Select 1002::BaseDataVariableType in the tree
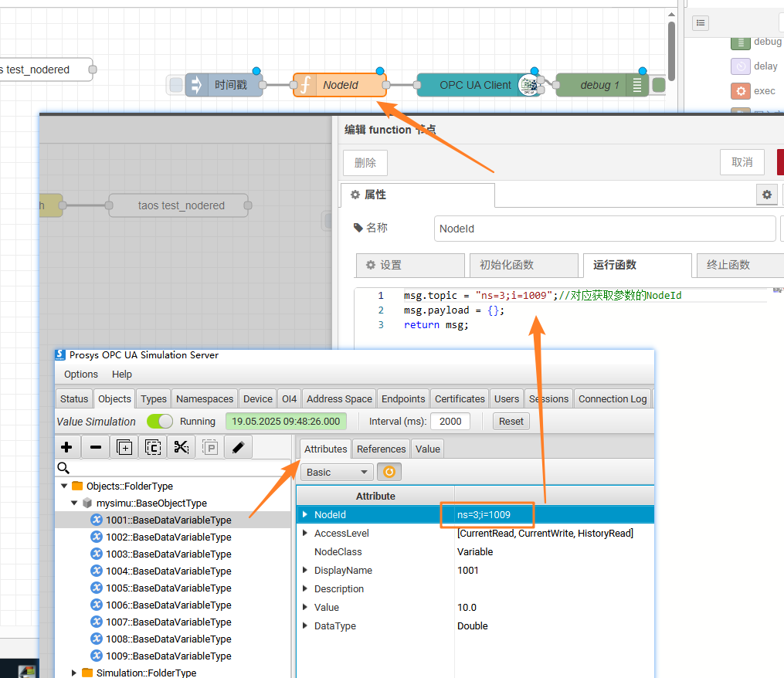 pyautogui.click(x=168, y=537)
